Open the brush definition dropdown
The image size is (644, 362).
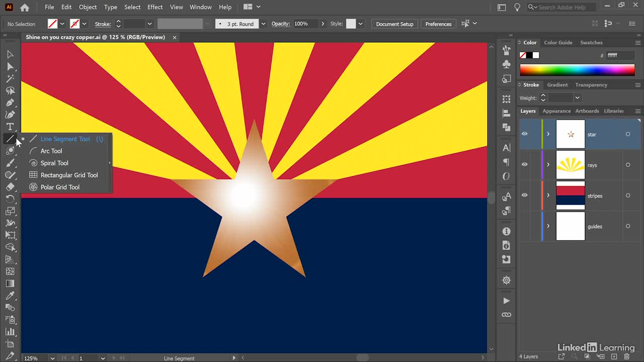[x=263, y=24]
